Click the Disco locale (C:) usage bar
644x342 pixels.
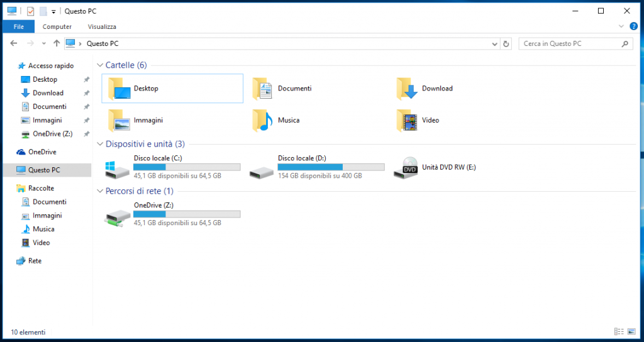[187, 167]
